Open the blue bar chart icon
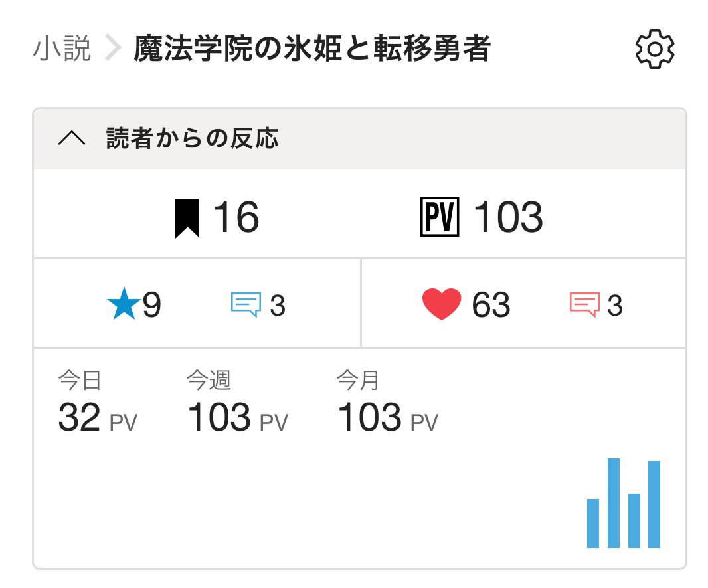Image resolution: width=708 pixels, height=588 pixels. click(x=623, y=504)
